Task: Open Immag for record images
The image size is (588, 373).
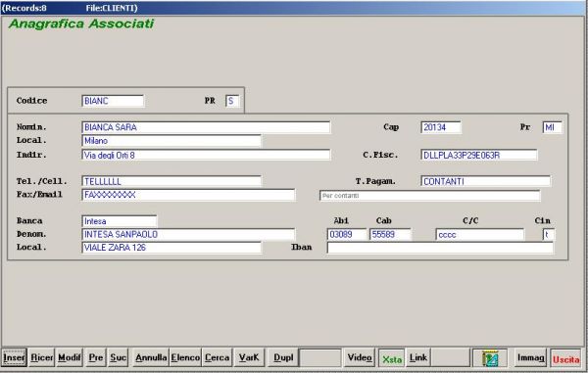Action: click(x=530, y=358)
